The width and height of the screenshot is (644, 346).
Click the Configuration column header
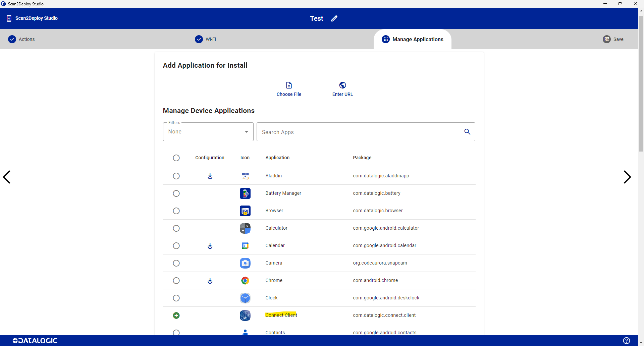[210, 158]
